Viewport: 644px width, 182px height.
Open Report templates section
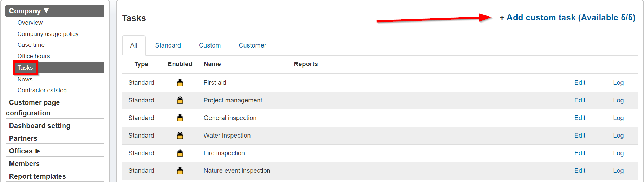click(x=38, y=176)
